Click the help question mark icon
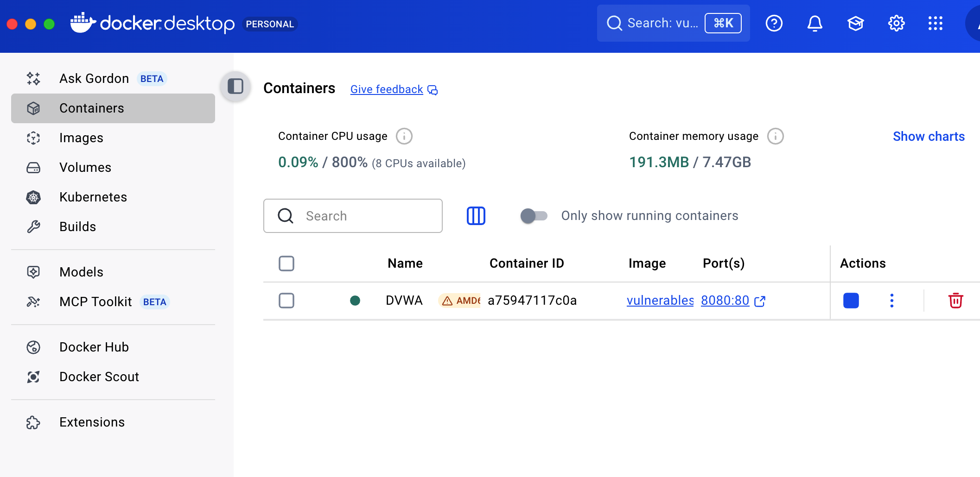Viewport: 980px width, 477px height. [x=774, y=23]
